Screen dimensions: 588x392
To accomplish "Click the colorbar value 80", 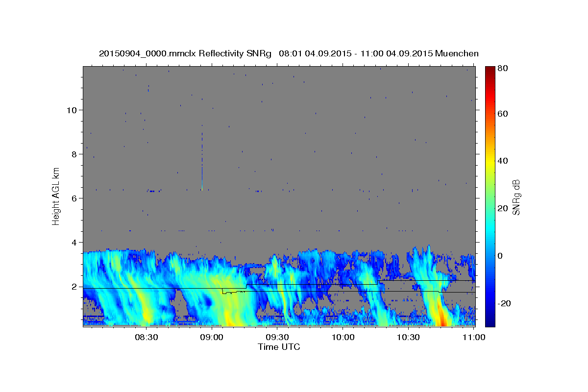I will click(502, 69).
